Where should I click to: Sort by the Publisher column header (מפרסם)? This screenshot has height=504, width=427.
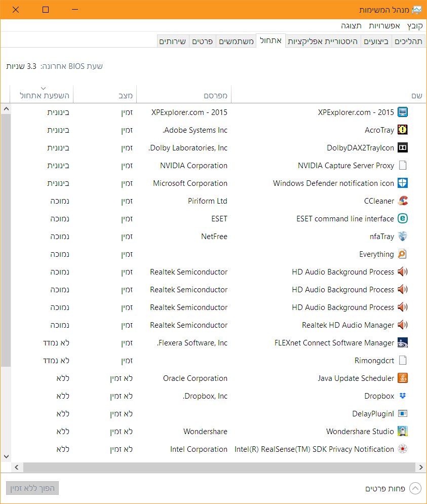pyautogui.click(x=184, y=95)
